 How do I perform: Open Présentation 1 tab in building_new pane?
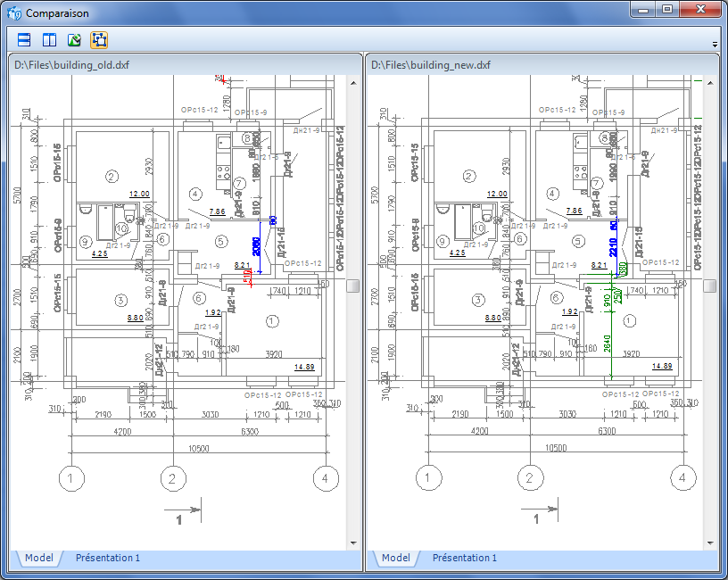click(465, 559)
